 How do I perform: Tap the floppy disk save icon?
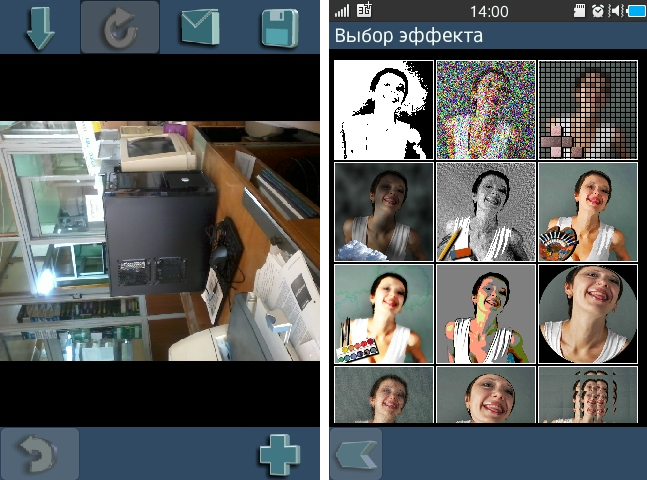pos(280,28)
